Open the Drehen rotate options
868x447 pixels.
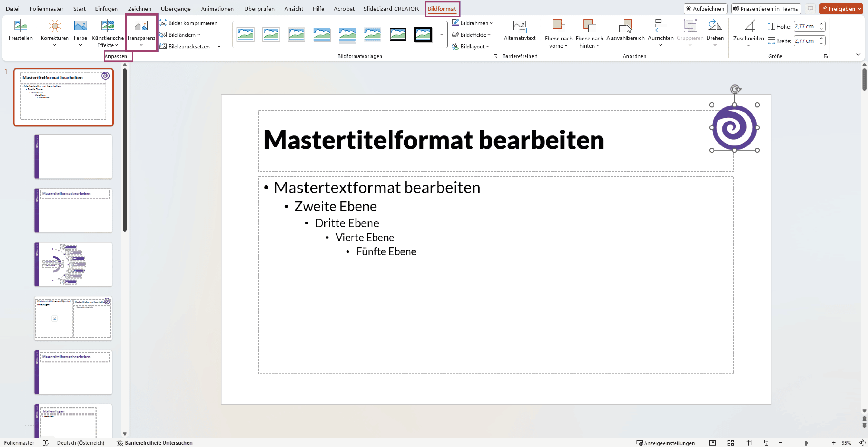pos(715,33)
